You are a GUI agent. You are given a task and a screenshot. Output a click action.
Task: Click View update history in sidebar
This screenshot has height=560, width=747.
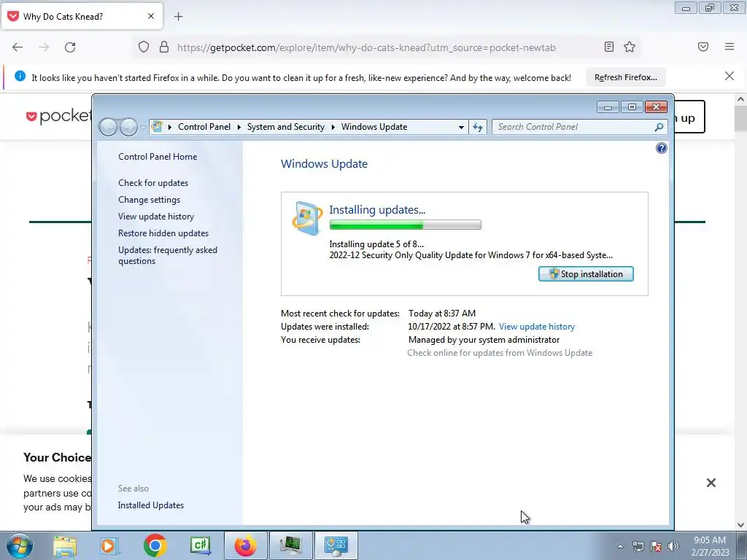coord(156,217)
